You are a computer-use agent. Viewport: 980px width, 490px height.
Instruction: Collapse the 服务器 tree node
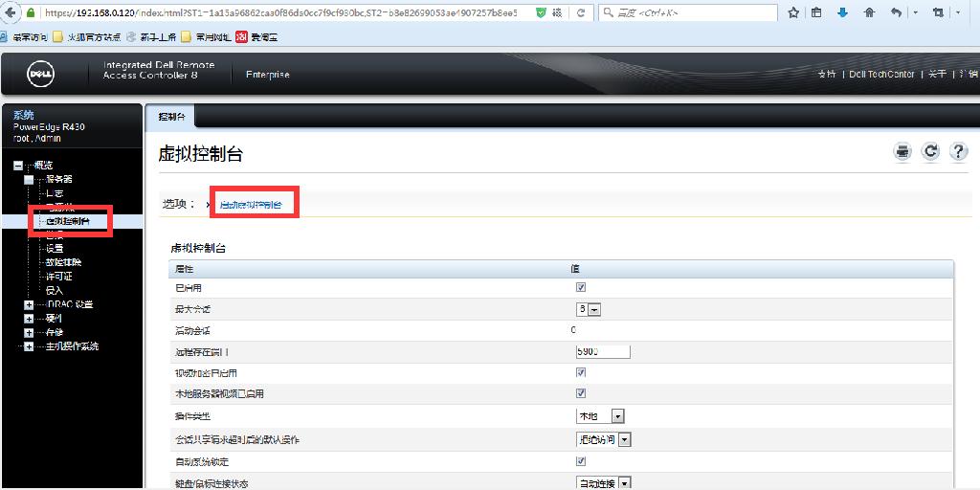(x=29, y=179)
